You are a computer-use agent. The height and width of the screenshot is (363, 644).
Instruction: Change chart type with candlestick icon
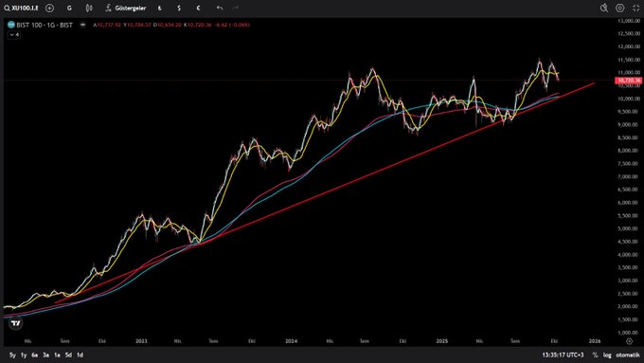pos(89,8)
